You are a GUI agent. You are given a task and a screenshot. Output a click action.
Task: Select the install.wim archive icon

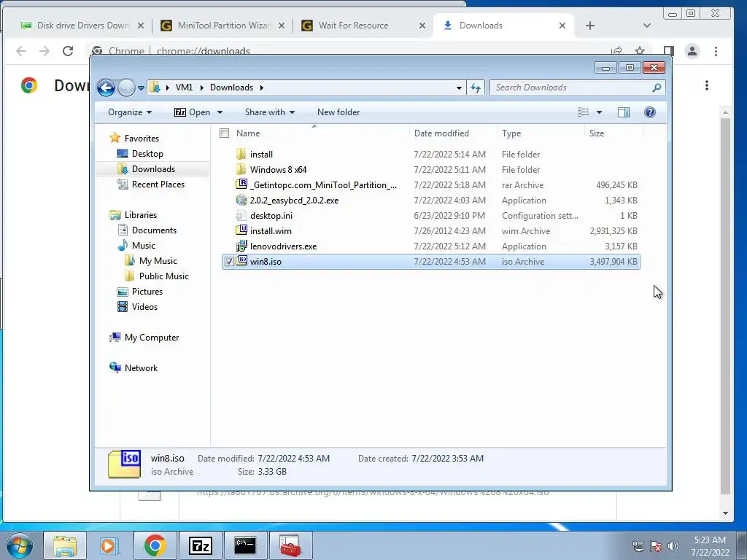click(x=241, y=230)
